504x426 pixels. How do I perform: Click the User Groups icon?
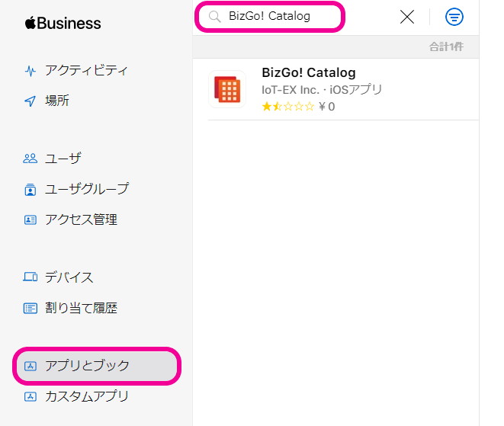tap(30, 189)
